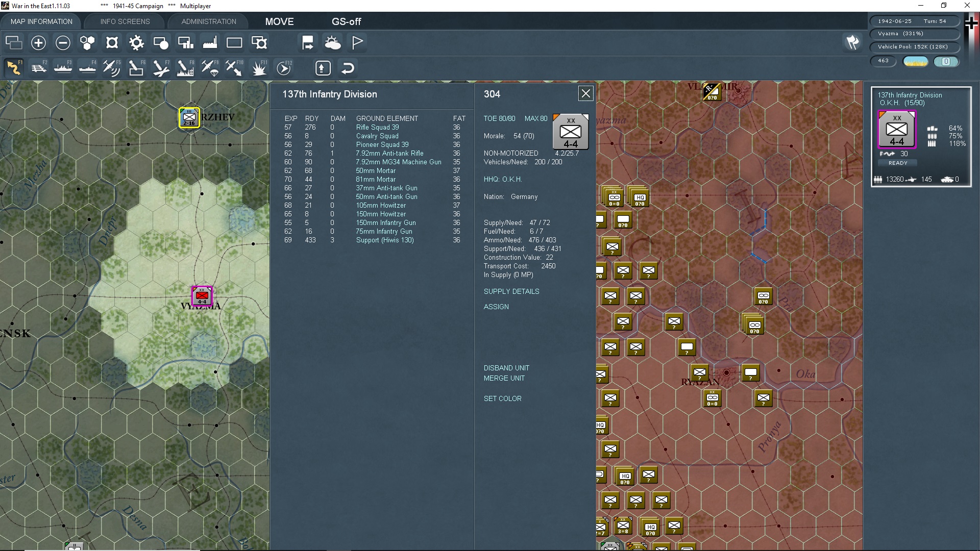Screen dimensions: 980x551
Task: Click the four-cornered ring icon
Action: [112, 42]
